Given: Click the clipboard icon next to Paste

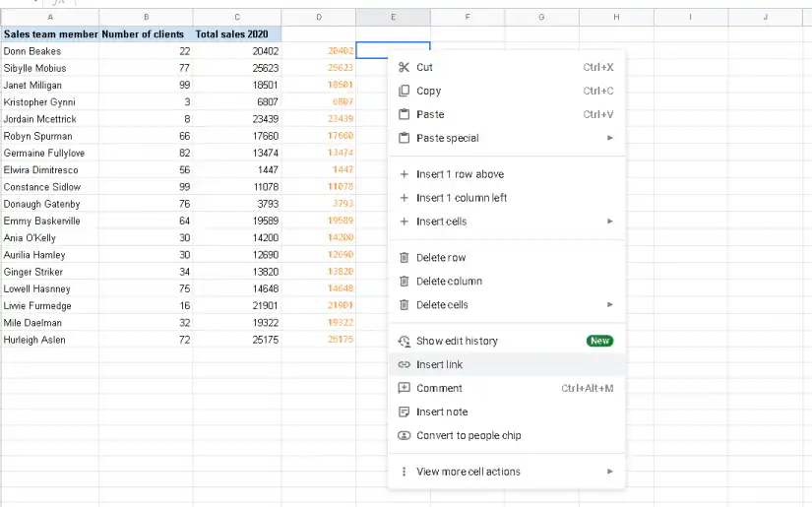Looking at the screenshot, I should (x=404, y=114).
